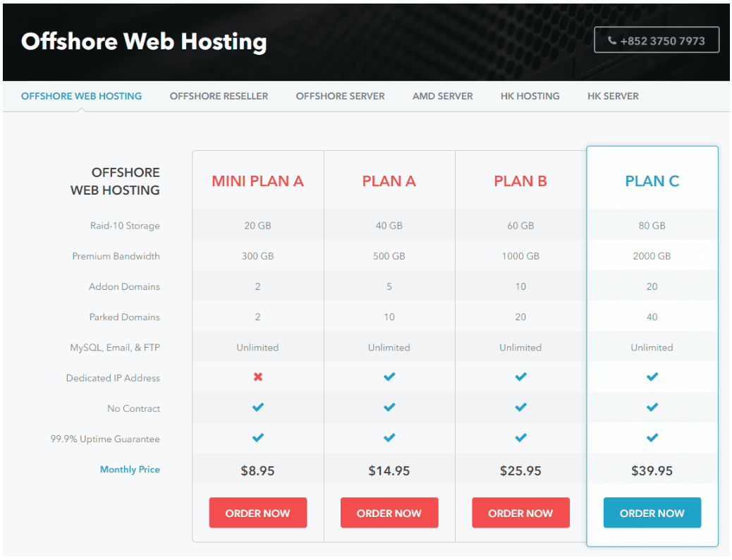Click the Plan A heading

coord(389,181)
